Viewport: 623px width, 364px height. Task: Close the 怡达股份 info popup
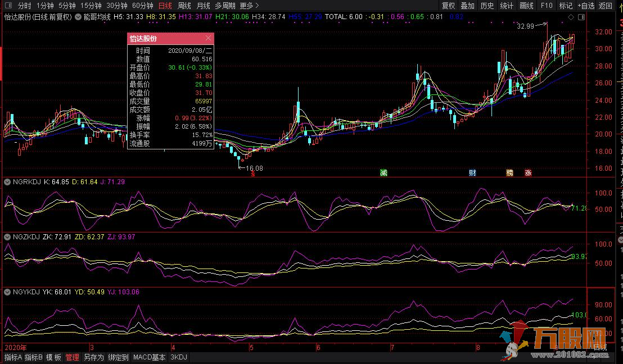[x=209, y=38]
